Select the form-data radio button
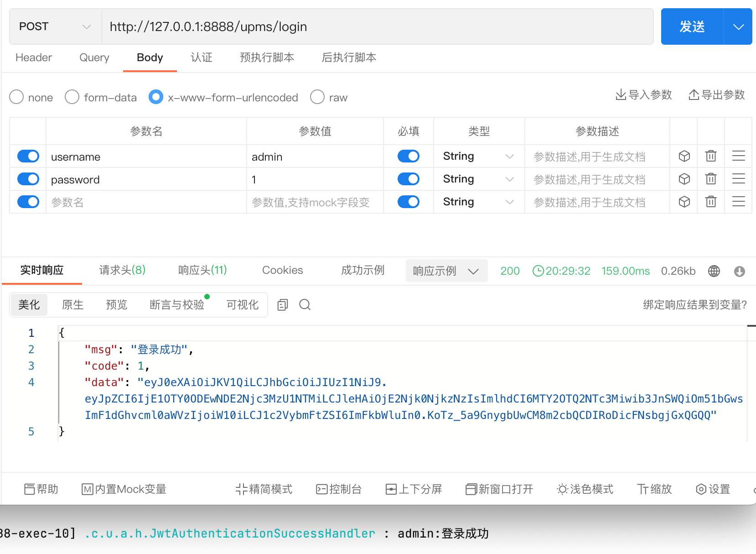This screenshot has width=756, height=554. (72, 97)
